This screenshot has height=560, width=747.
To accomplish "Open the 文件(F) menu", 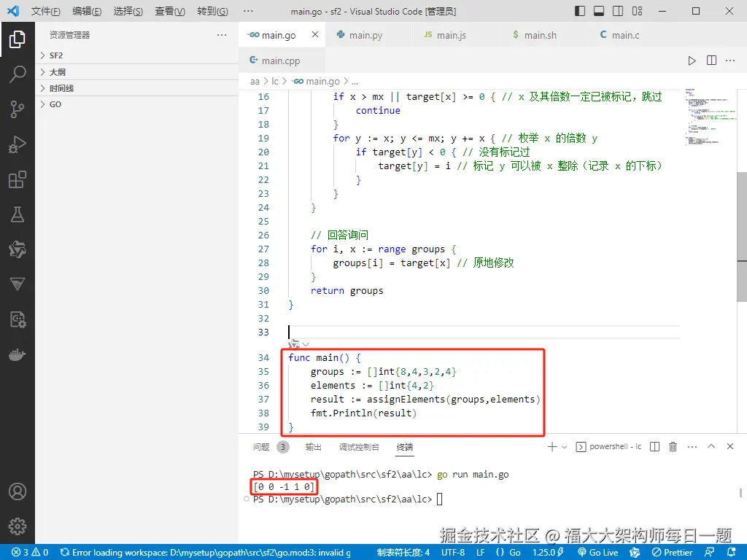I will [x=46, y=11].
